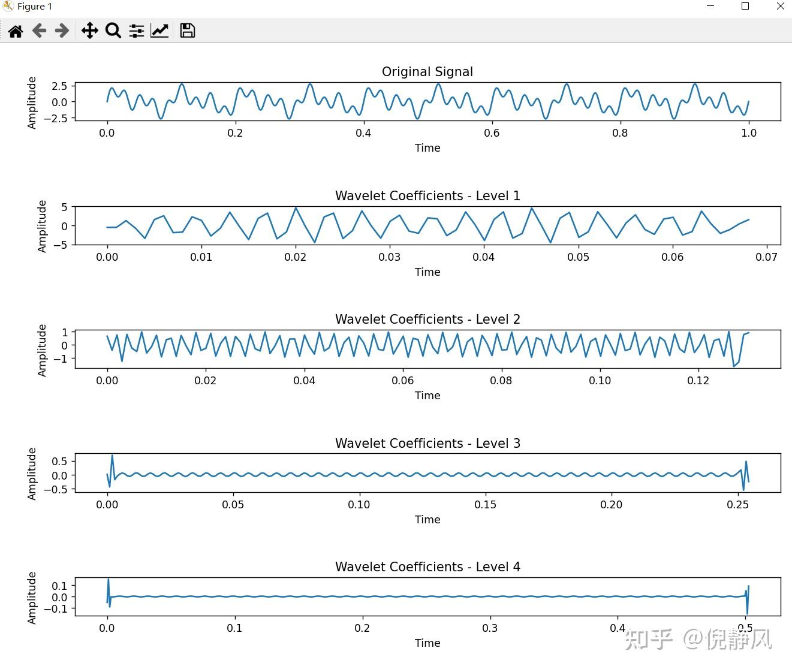Screen dimensions: 792x672
Task: Click the 'Original Signal' plot title
Action: 427,72
